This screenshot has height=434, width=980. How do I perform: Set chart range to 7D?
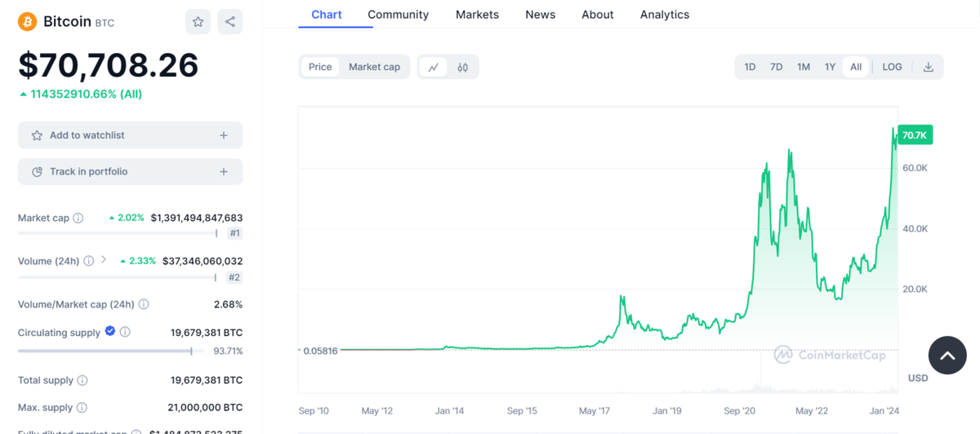(x=777, y=67)
